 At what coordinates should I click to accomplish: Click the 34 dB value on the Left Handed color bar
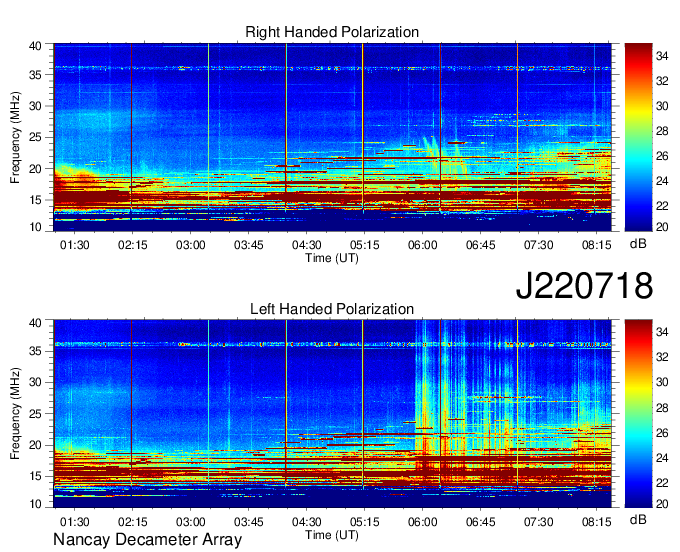662,332
